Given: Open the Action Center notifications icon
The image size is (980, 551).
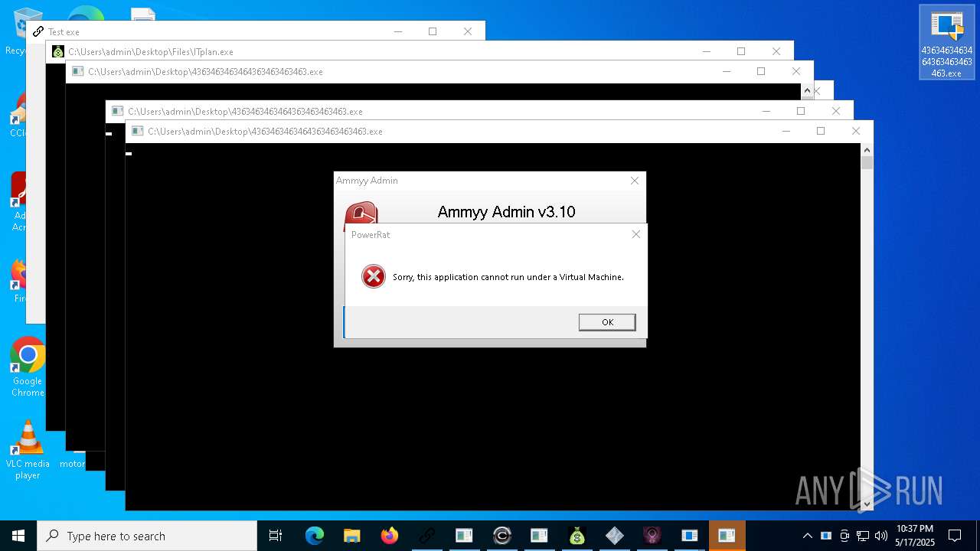Looking at the screenshot, I should coord(955,536).
